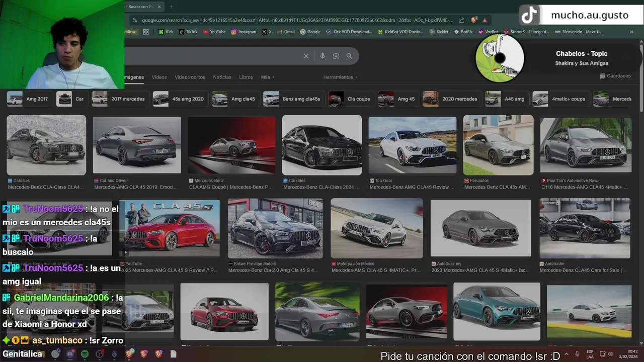The image size is (644, 362).
Task: Click the share page icon in address bar
Action: click(461, 20)
